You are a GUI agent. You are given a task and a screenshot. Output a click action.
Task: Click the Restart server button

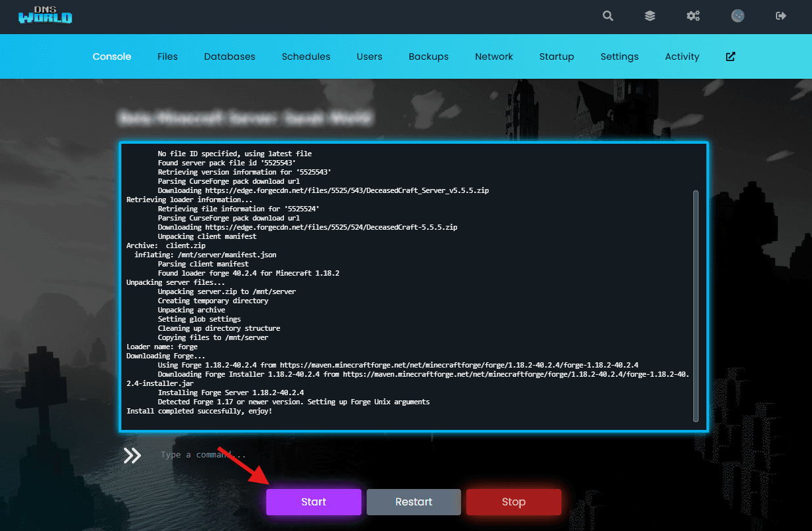click(414, 502)
